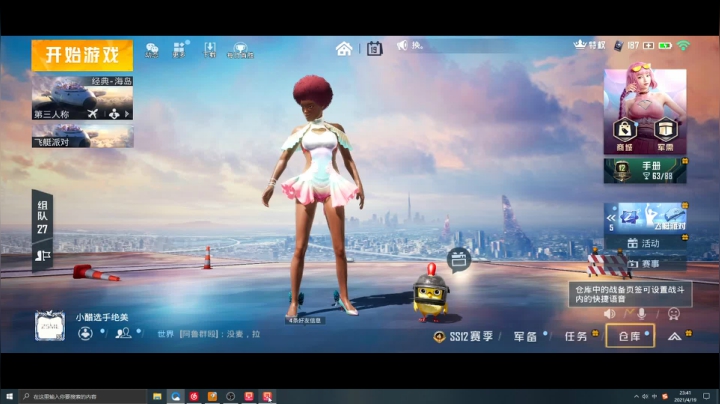The height and width of the screenshot is (404, 720).
Task: Open the 特权 crown privilege button
Action: point(590,45)
